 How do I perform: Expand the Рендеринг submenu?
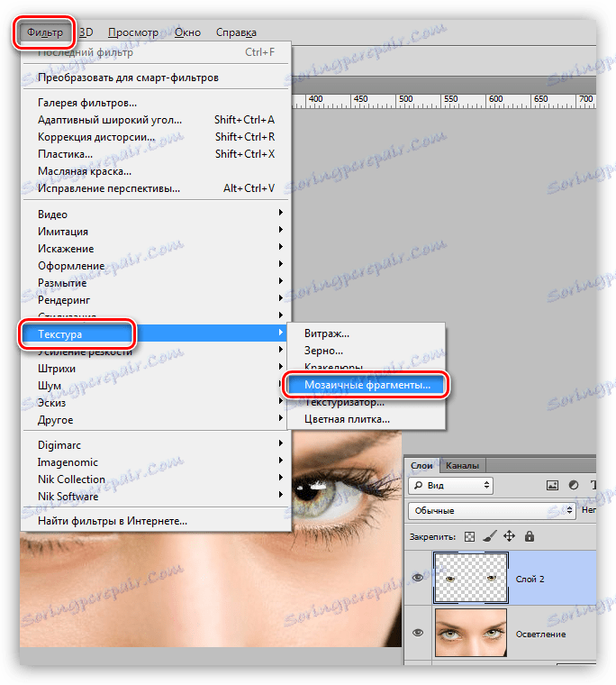[156, 299]
